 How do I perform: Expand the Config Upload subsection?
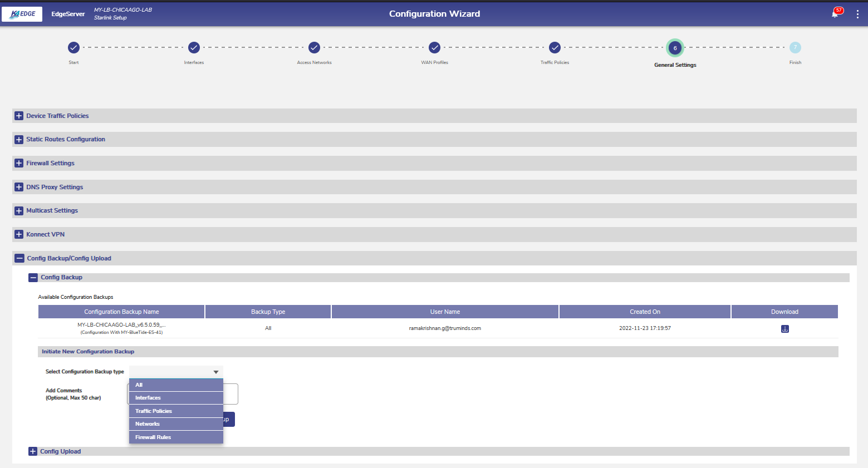pos(33,451)
